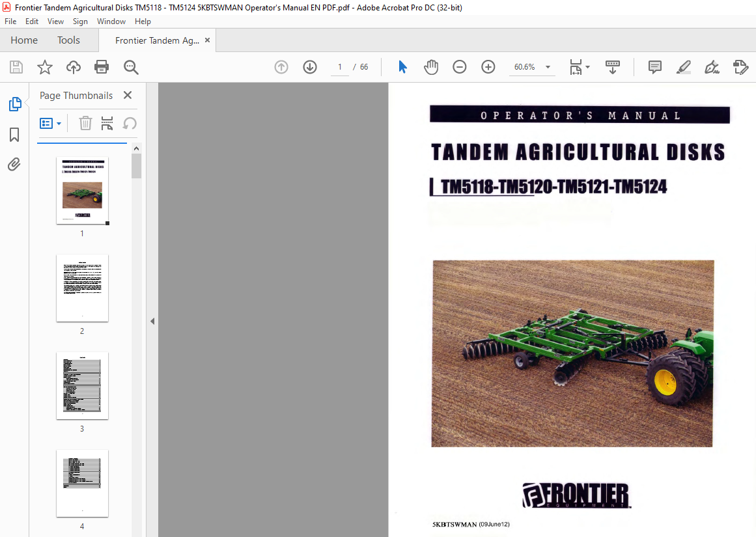The image size is (756, 537).
Task: Open the Sign menu
Action: tap(80, 21)
